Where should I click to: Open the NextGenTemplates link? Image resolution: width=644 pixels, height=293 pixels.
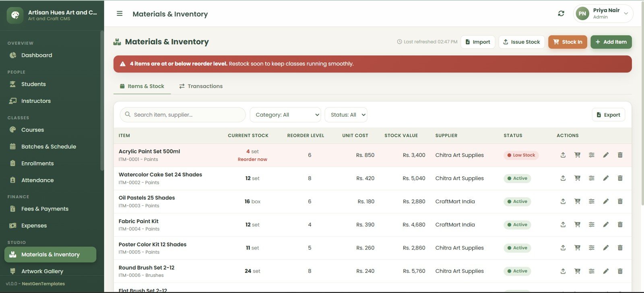(43, 284)
